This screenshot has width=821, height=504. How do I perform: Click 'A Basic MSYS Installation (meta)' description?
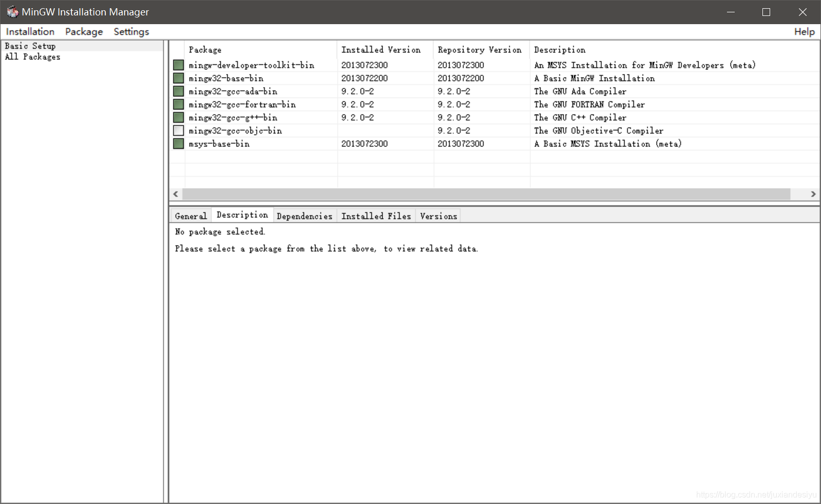608,143
